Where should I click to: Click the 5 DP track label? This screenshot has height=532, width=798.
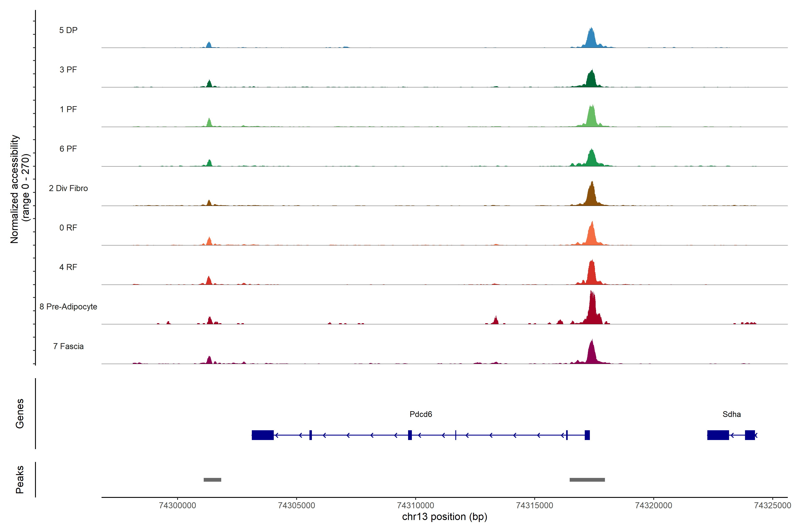[x=68, y=30]
